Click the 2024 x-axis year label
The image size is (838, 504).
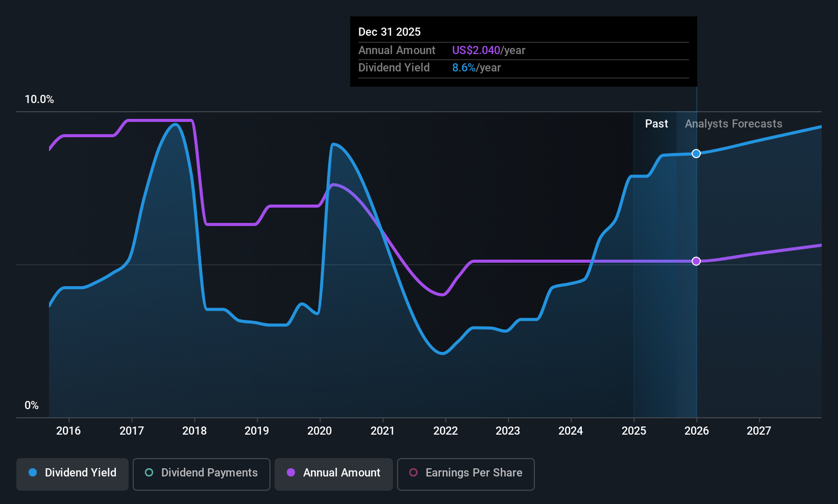click(x=571, y=431)
